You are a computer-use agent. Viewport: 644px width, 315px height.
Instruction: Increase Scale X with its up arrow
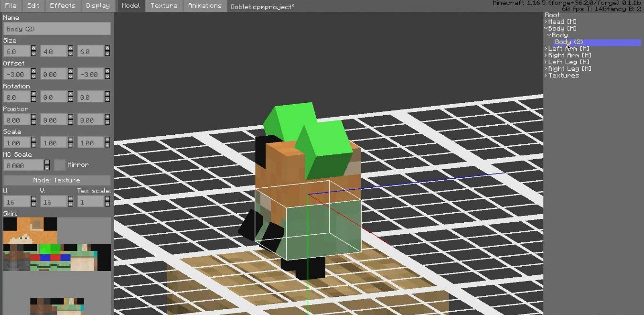[33, 140]
